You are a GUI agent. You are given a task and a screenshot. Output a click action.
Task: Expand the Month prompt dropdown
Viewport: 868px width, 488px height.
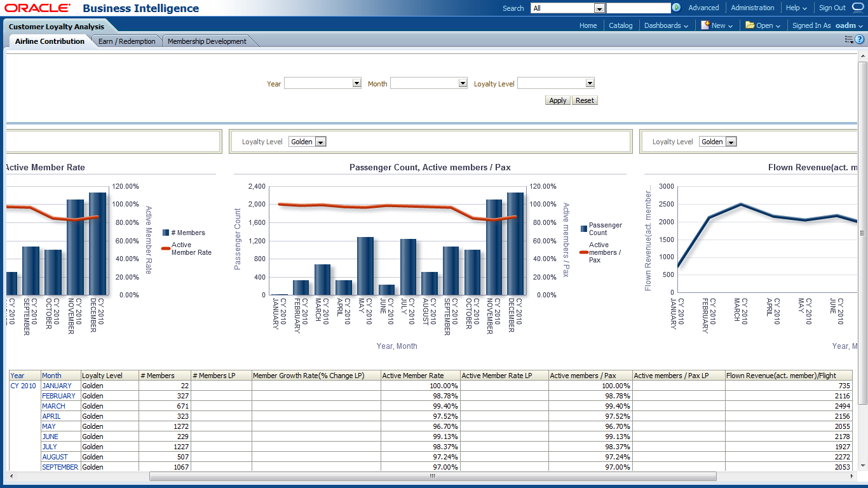(463, 83)
